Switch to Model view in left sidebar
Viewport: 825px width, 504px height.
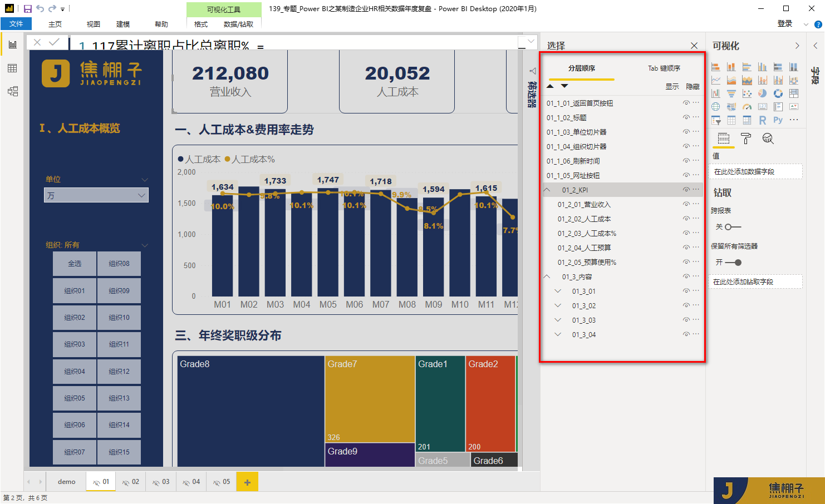(13, 91)
